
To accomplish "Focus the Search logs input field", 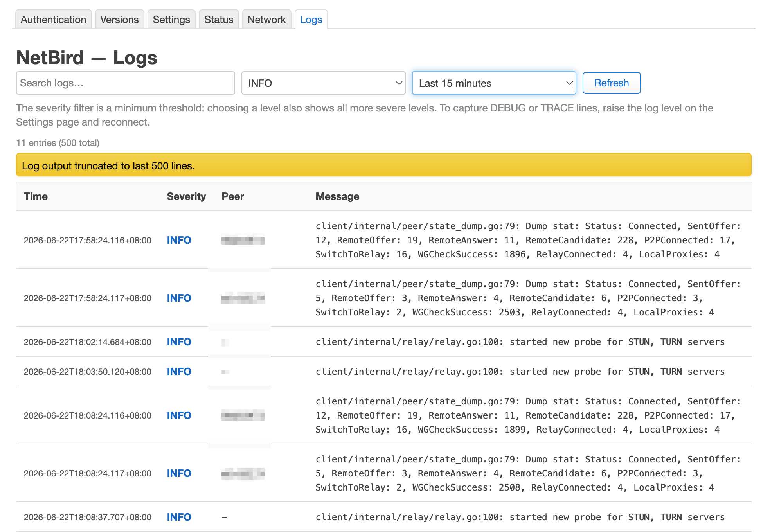I will coord(125,83).
